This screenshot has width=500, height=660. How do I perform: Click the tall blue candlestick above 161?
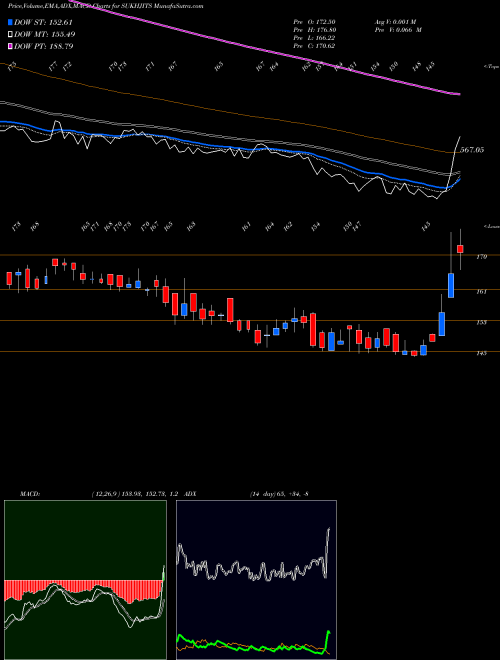pyautogui.click(x=451, y=285)
